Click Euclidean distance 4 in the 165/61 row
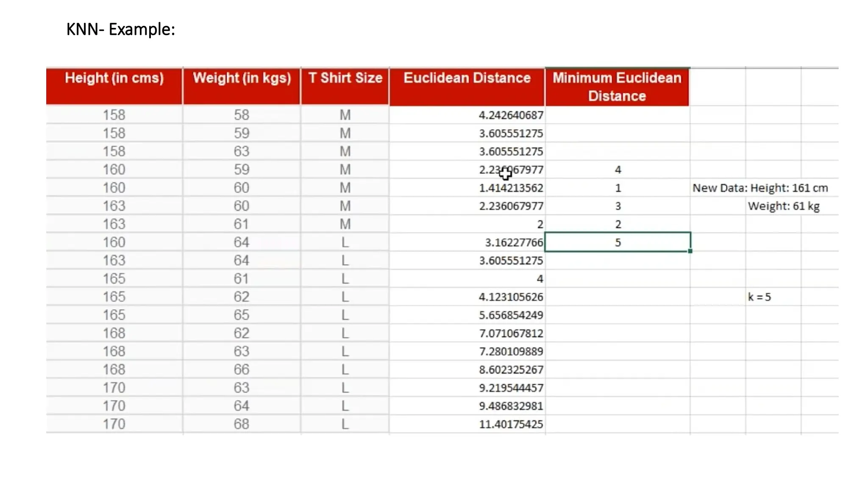This screenshot has height=488, width=868. click(540, 279)
